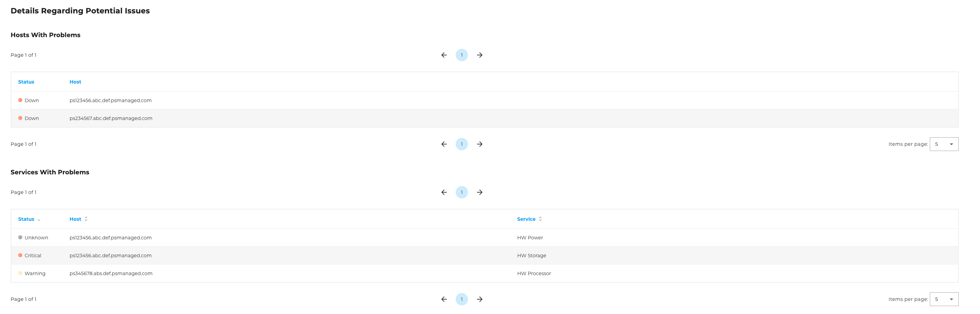Open Items per page dropdown under Services table
980x314 pixels.
coord(944,299)
